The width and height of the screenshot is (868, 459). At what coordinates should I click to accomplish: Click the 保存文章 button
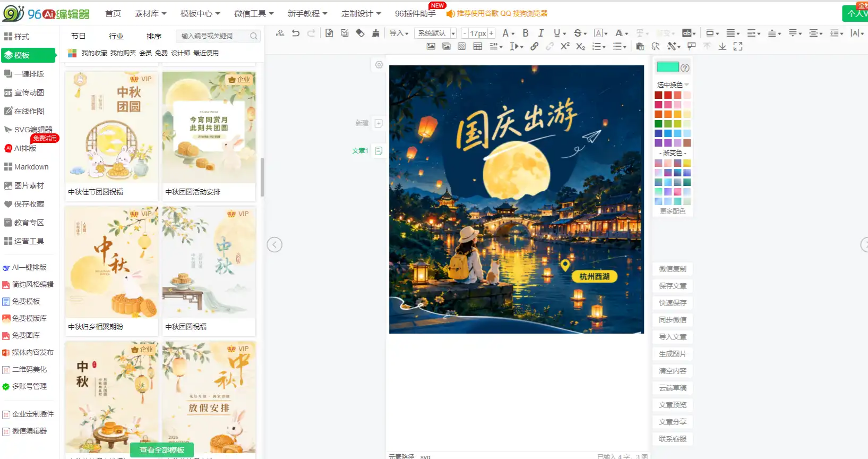673,286
